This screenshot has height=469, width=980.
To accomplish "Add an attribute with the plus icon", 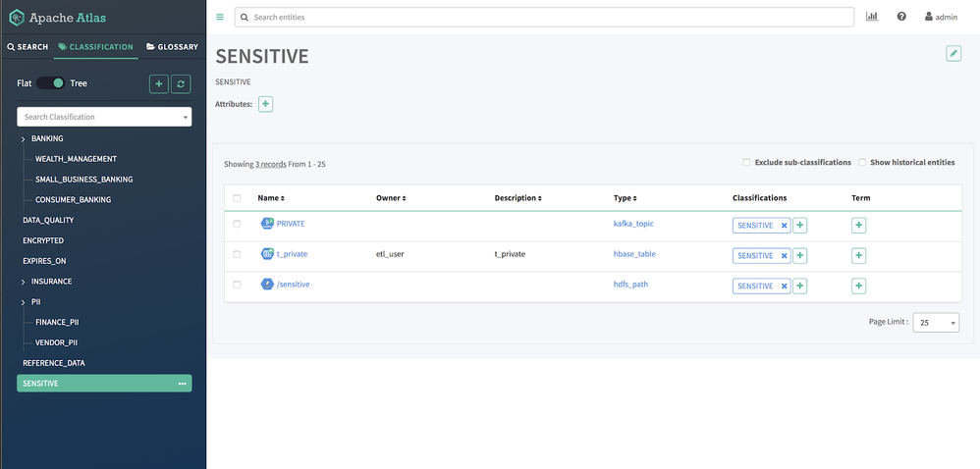I will [265, 104].
